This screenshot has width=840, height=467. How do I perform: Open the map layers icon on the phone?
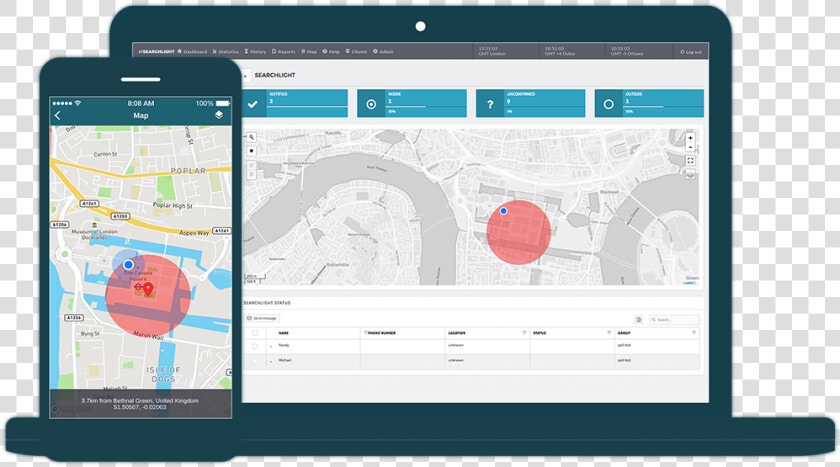pos(219,115)
